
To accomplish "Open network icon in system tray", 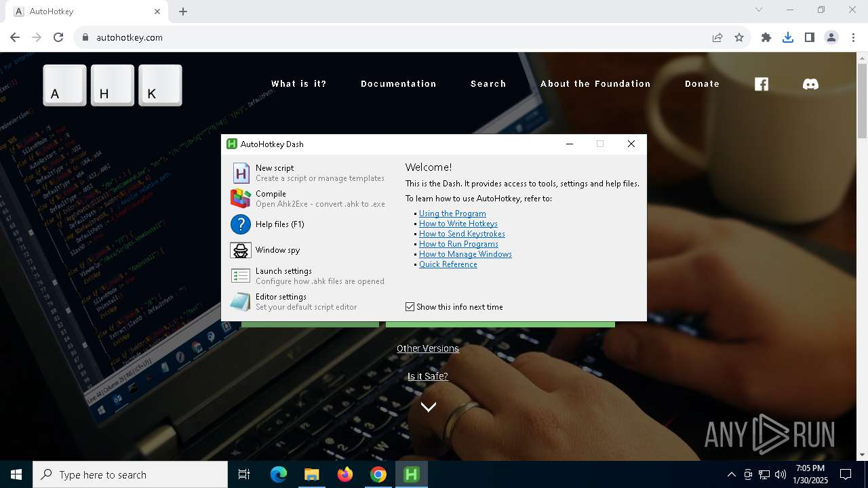I will 764,474.
